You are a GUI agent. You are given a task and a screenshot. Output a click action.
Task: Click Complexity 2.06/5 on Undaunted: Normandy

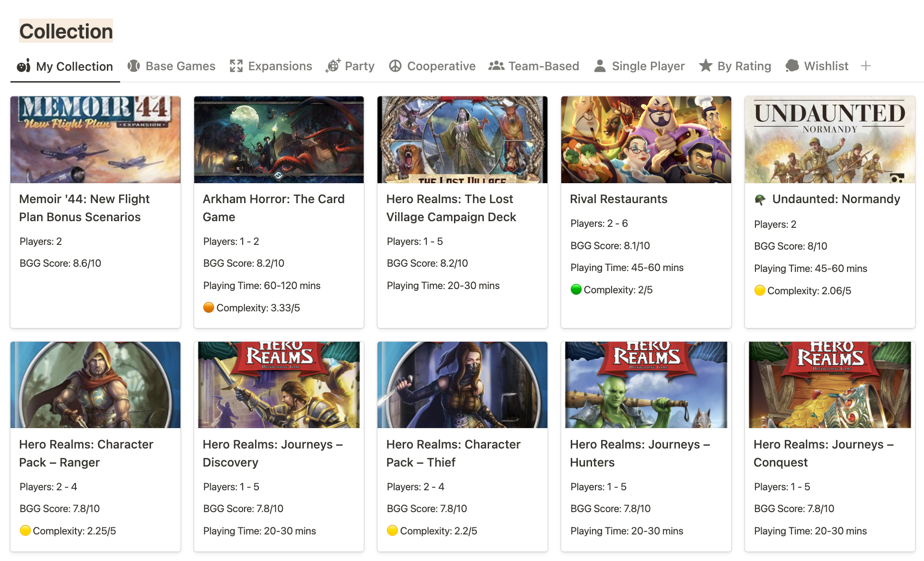tap(809, 290)
